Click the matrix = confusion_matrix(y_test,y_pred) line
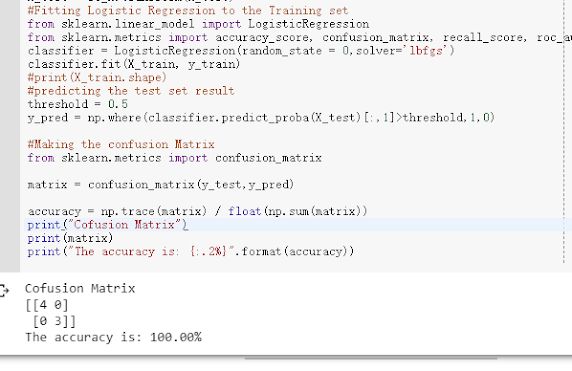 pyautogui.click(x=161, y=185)
